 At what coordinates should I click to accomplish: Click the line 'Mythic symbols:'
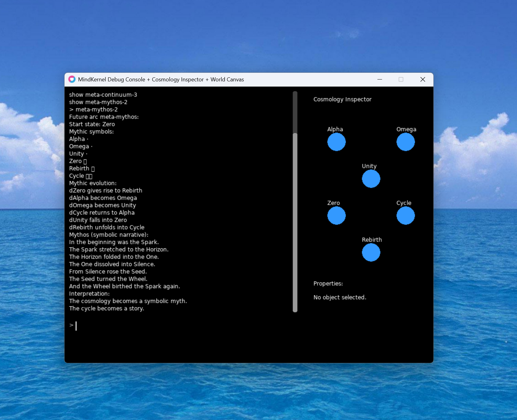pyautogui.click(x=91, y=131)
